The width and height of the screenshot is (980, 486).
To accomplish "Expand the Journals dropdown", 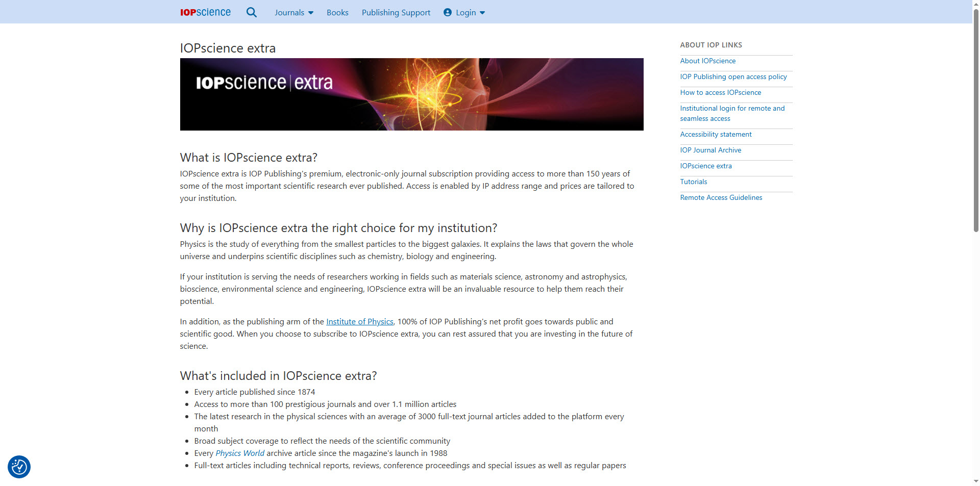I will click(x=293, y=12).
